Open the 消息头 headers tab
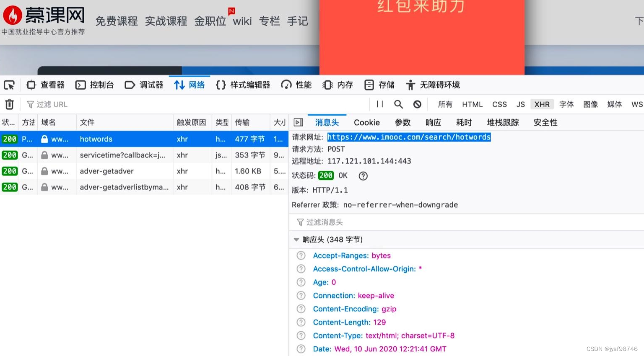 (x=327, y=122)
